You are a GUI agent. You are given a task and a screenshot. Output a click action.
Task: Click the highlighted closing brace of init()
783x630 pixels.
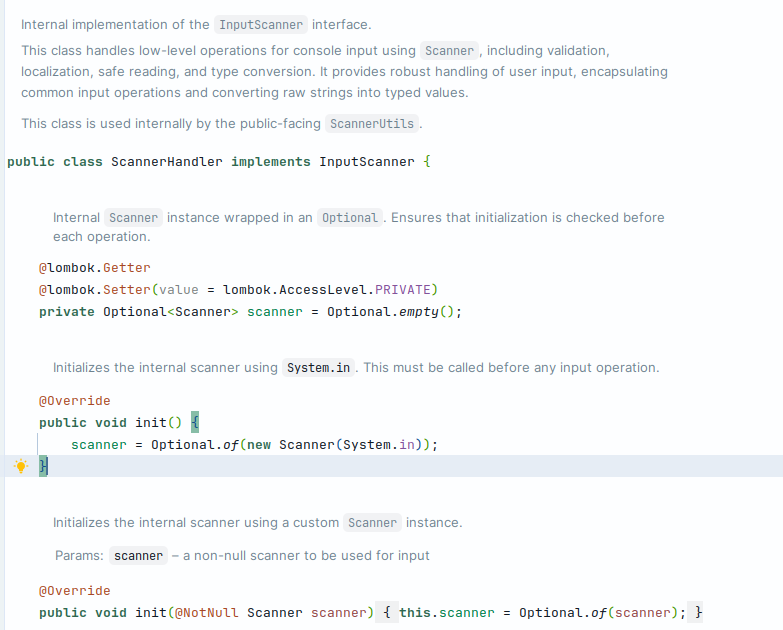tap(43, 466)
